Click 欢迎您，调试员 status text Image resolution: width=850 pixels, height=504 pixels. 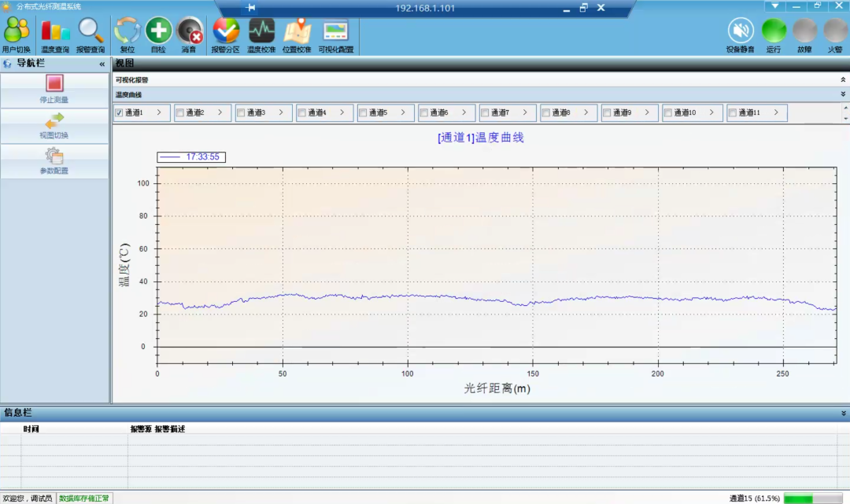coord(28,498)
